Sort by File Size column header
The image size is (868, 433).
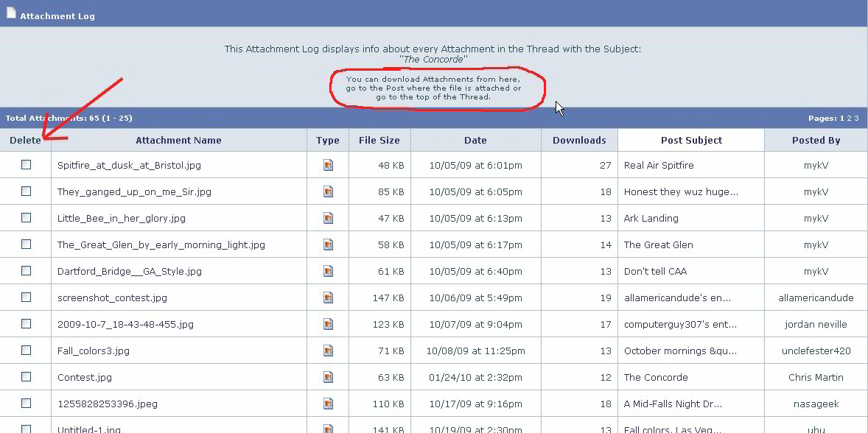pos(379,141)
